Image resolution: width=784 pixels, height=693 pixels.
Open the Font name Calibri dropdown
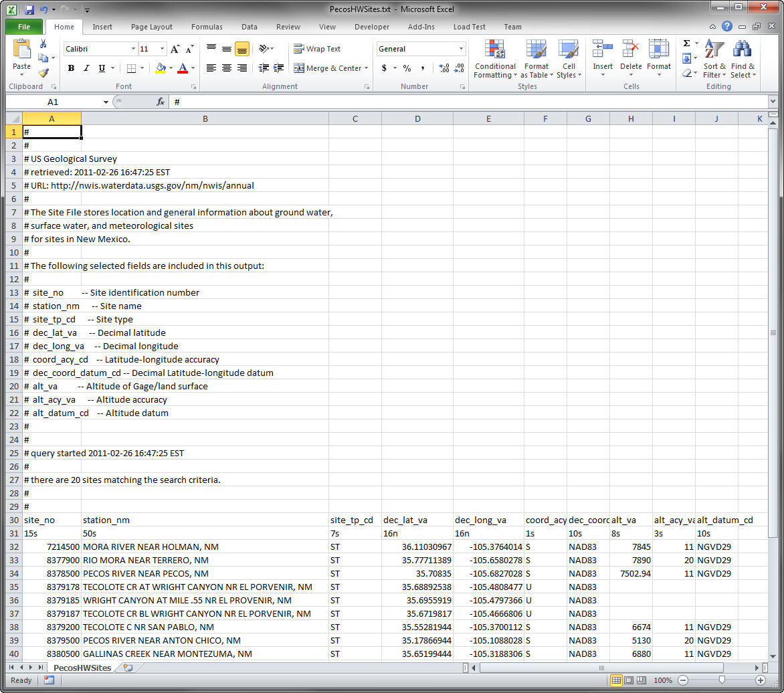pyautogui.click(x=133, y=49)
